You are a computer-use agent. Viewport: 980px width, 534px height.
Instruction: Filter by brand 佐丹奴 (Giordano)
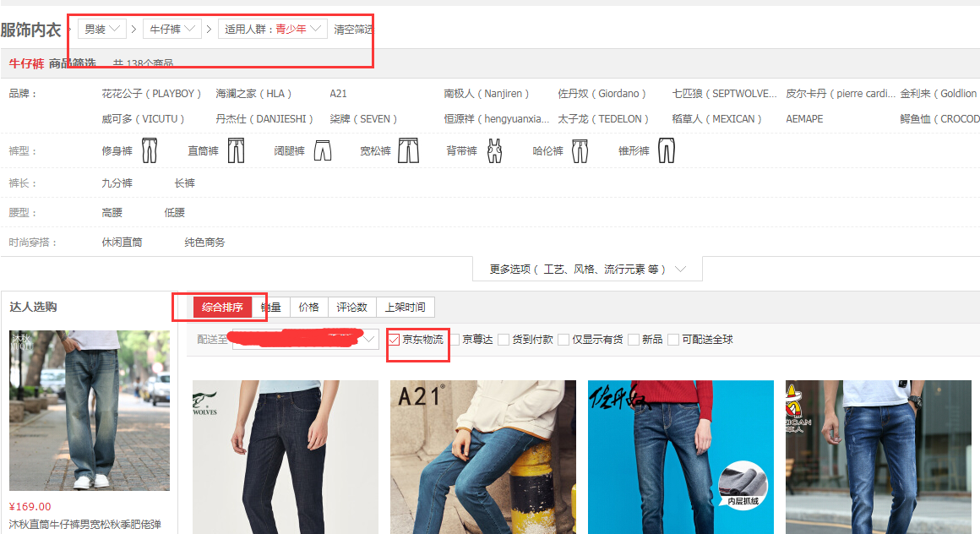(602, 93)
